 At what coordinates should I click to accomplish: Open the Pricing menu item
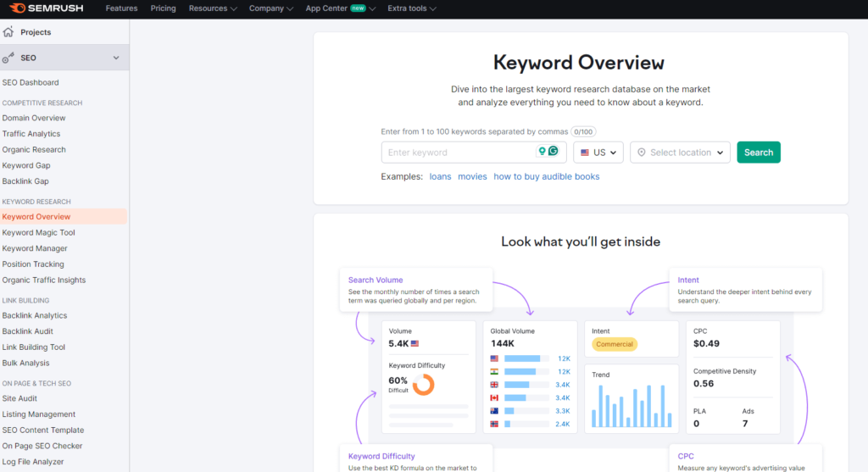click(164, 8)
